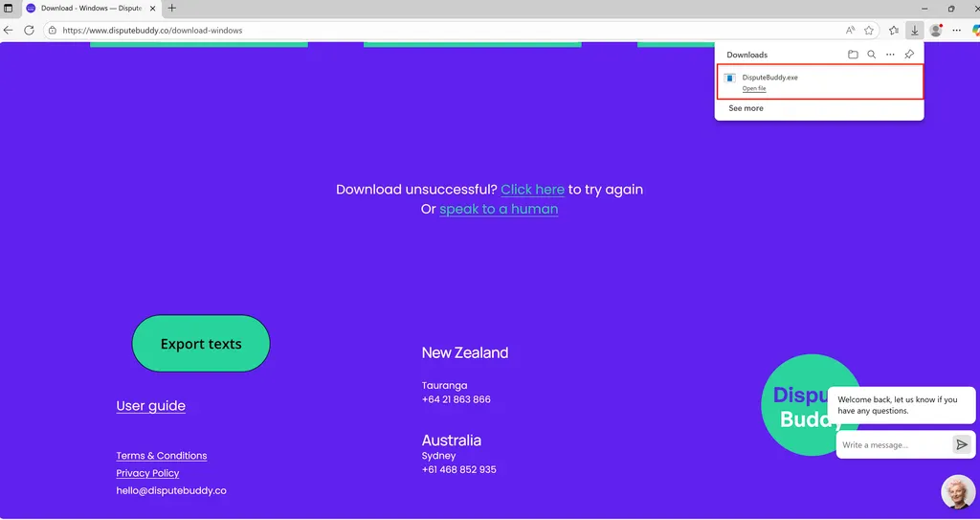Add this page to favorites star
This screenshot has width=980, height=520.
[x=869, y=30]
